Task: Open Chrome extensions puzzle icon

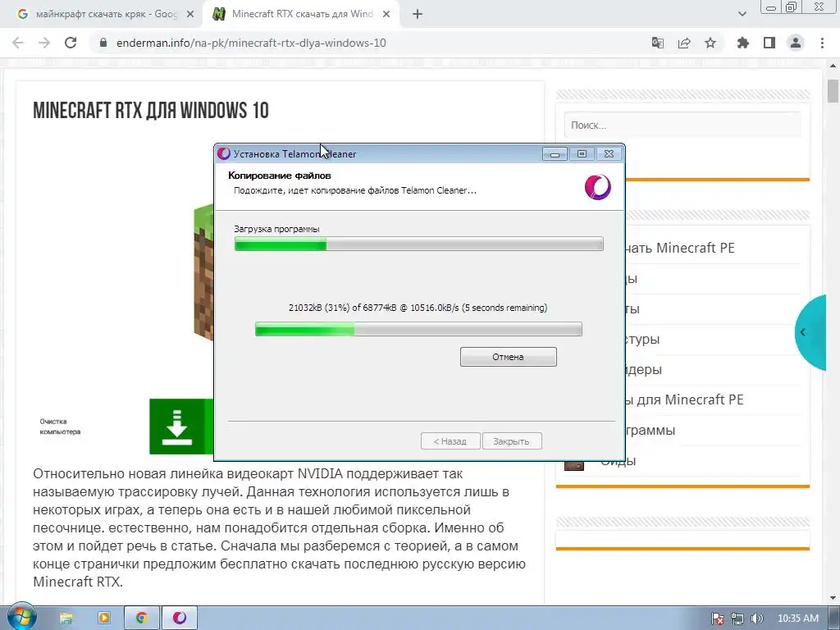Action: (742, 43)
